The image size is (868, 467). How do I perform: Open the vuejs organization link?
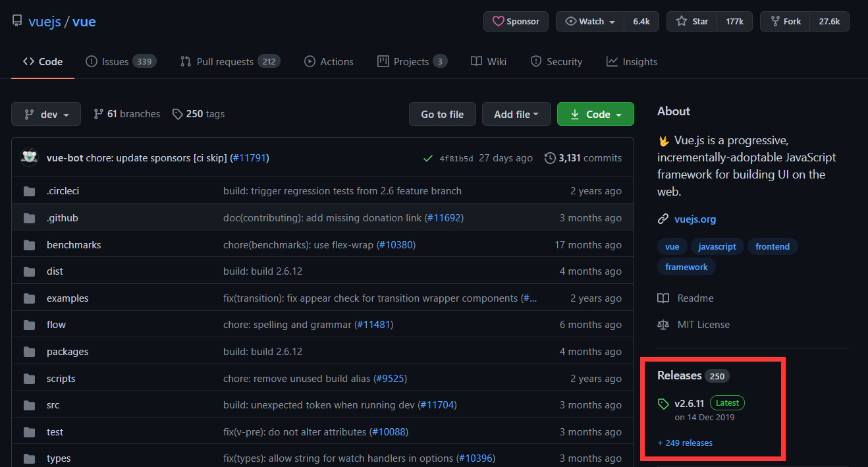45,22
